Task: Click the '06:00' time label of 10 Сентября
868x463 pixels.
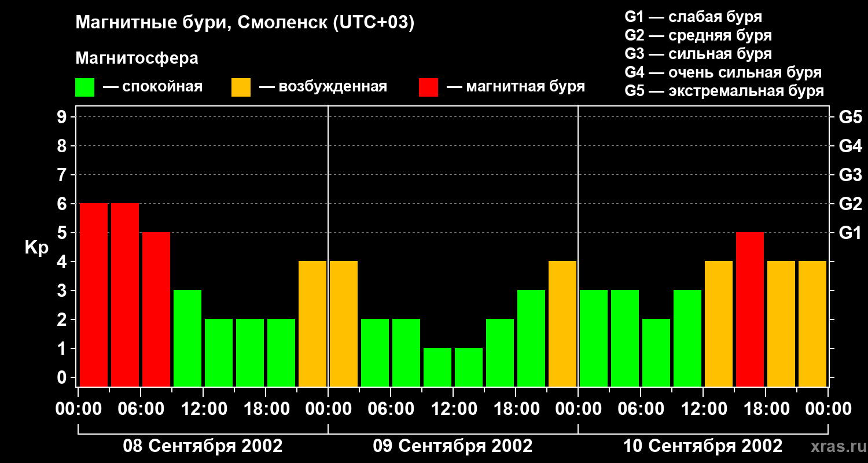Action: 641,409
